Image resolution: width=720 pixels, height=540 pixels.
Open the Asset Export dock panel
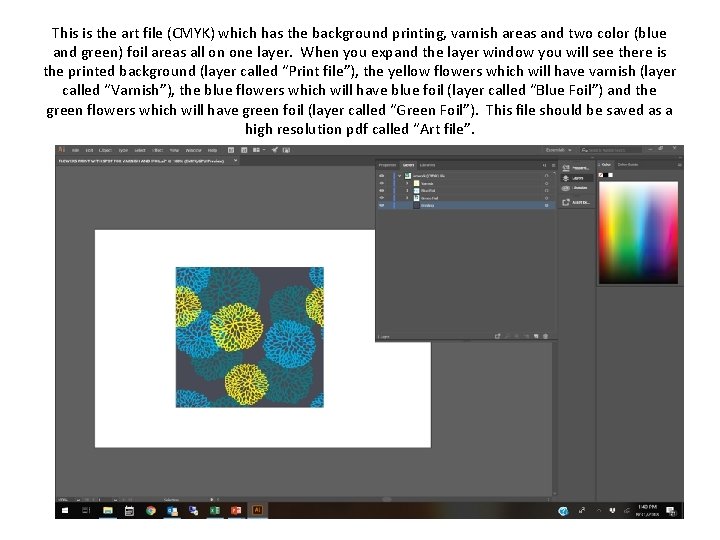[x=576, y=202]
